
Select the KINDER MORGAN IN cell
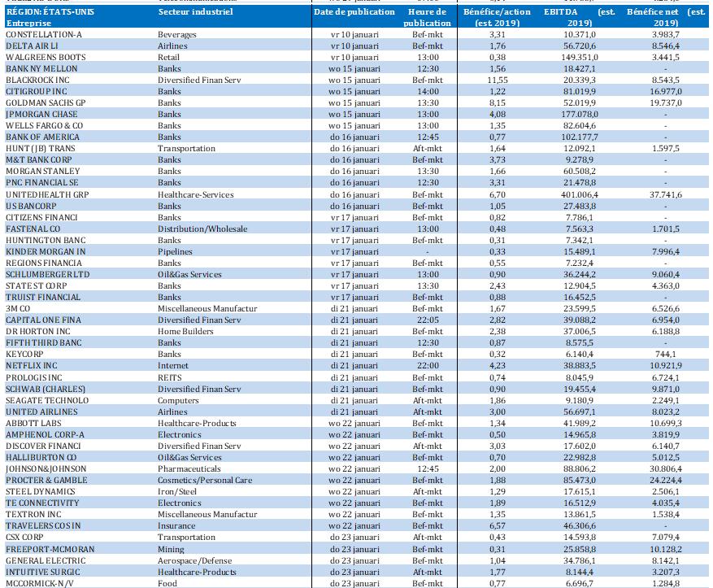click(46, 251)
